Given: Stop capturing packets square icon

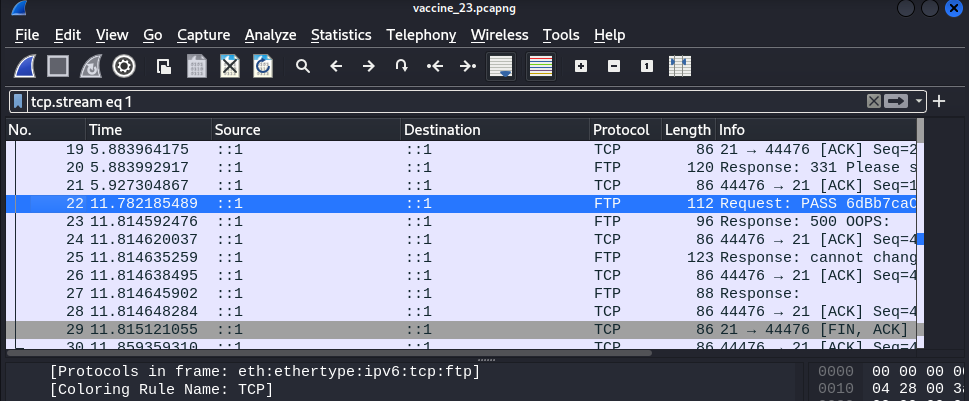Looking at the screenshot, I should tap(58, 66).
